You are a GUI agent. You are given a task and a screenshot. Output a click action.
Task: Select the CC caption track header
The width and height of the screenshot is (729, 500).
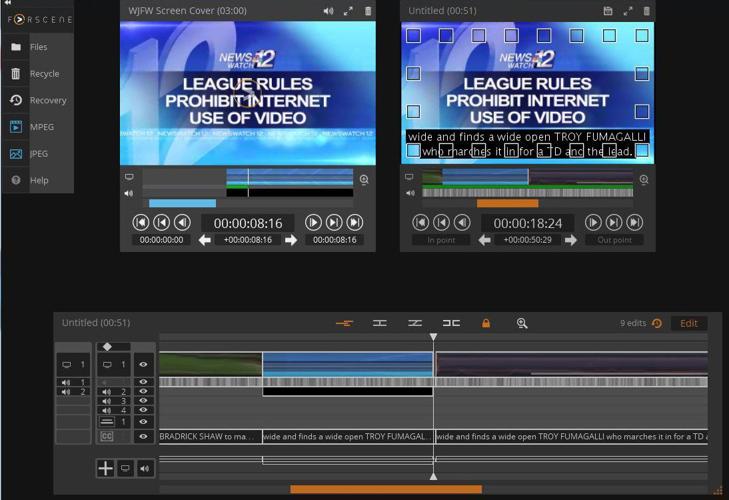tap(107, 436)
